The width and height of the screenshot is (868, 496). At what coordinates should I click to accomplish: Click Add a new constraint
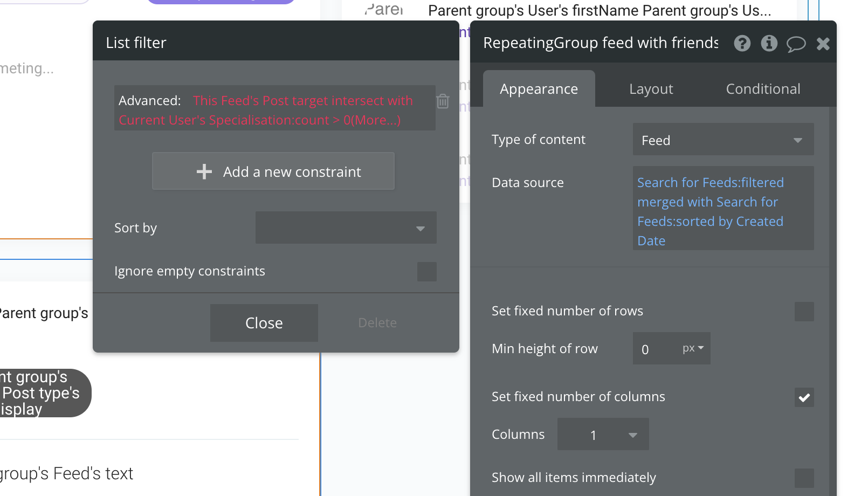273,171
